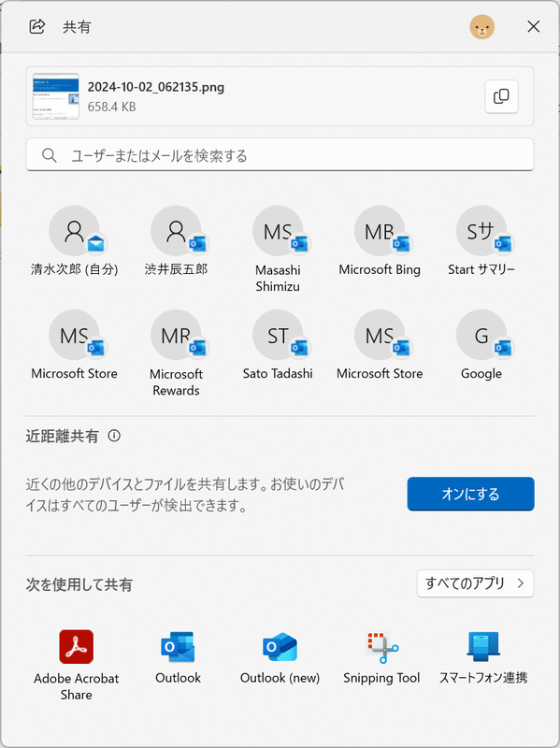Click the 近距離共有 info icon

pos(114,435)
